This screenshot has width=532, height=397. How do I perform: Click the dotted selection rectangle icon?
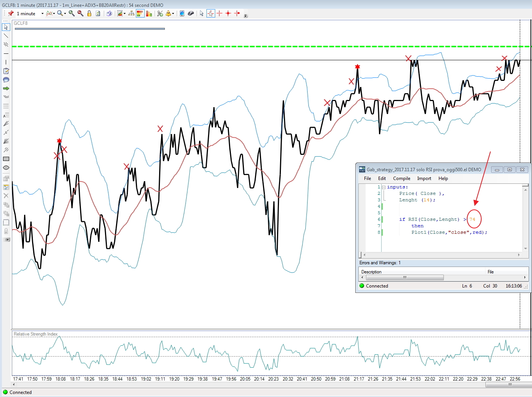pos(6,222)
